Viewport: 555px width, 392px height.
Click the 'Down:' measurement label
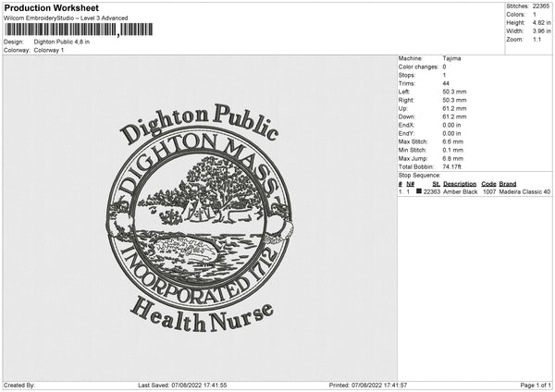coord(406,116)
